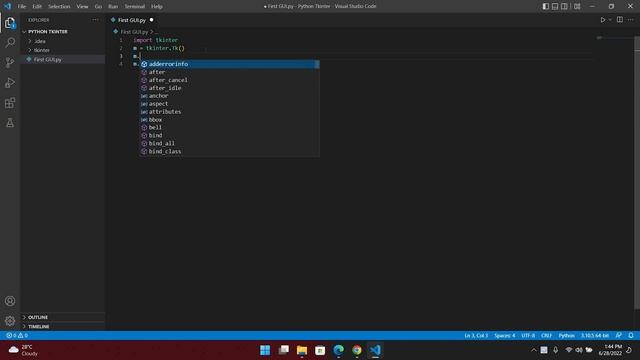This screenshot has width=640, height=360.
Task: Change indentation via Spaces: 4
Action: 504,335
